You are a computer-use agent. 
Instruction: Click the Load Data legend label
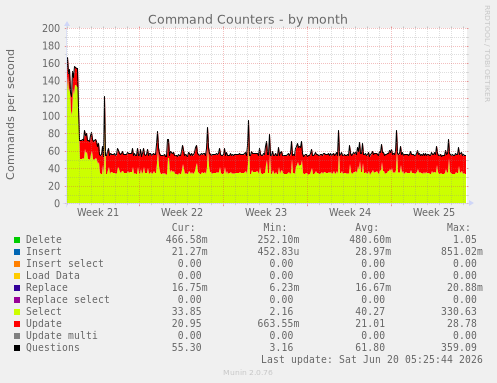[x=53, y=275]
